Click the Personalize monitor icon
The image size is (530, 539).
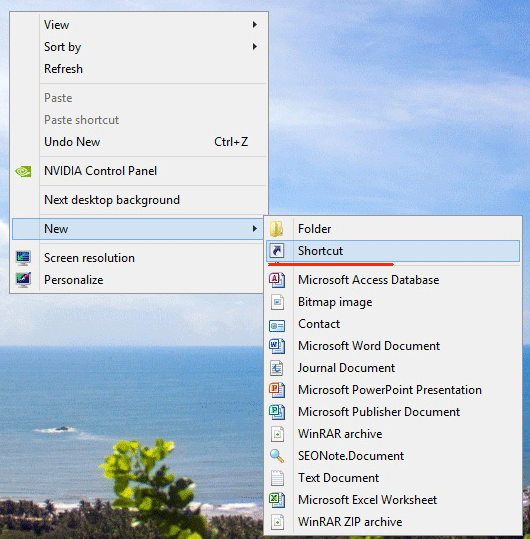[x=23, y=280]
